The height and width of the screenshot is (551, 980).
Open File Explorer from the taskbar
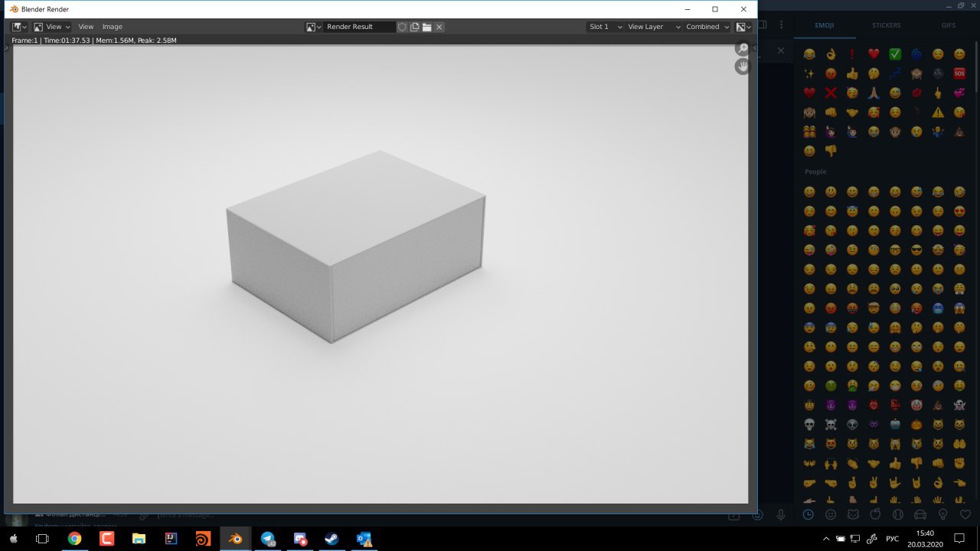[x=139, y=539]
